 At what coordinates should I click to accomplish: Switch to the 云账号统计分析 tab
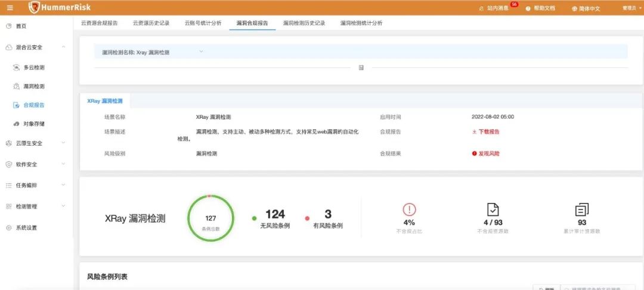click(x=203, y=23)
